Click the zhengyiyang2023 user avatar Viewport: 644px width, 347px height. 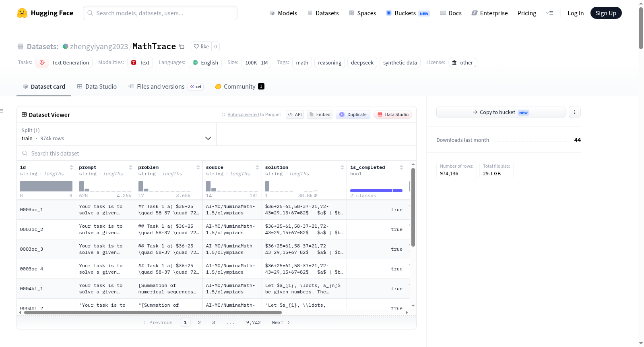click(66, 46)
